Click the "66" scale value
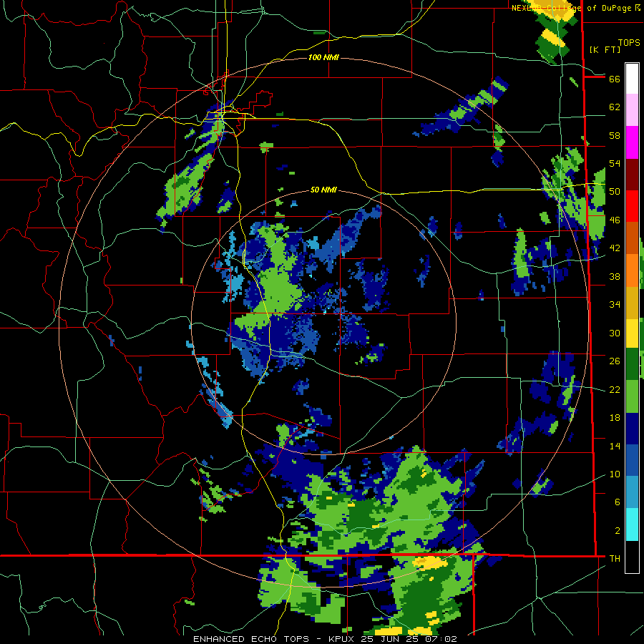The width and height of the screenshot is (644, 644). coord(615,79)
